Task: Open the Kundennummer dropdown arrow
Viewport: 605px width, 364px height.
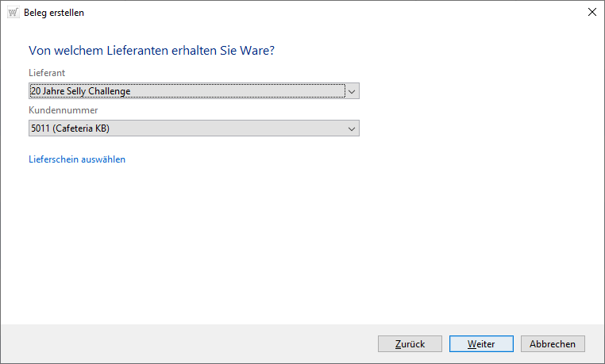Action: 353,128
